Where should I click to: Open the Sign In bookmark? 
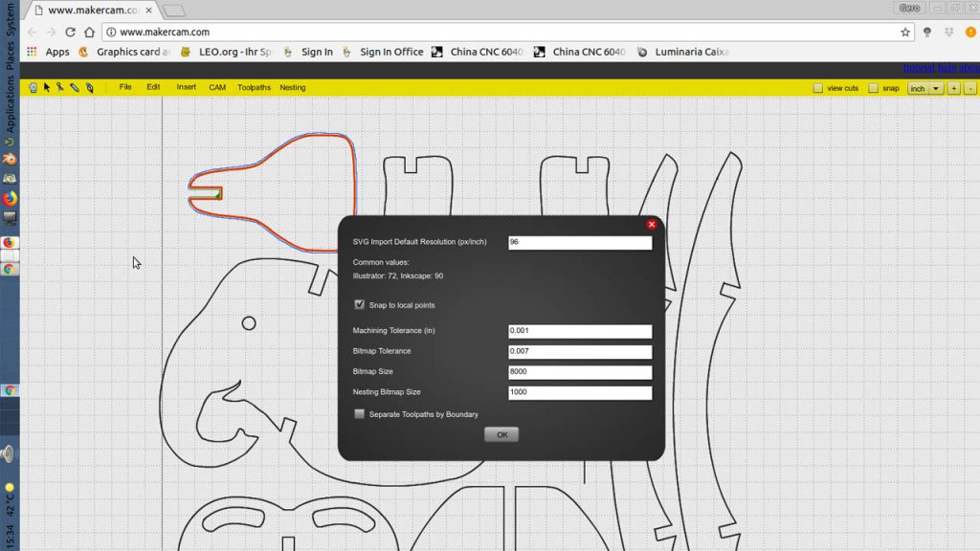click(309, 52)
